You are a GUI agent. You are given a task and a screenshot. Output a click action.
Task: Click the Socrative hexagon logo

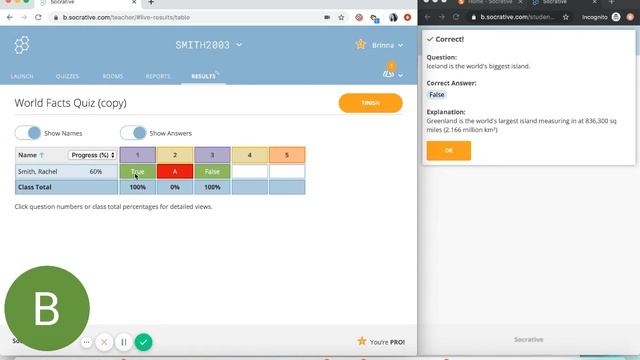[22, 45]
